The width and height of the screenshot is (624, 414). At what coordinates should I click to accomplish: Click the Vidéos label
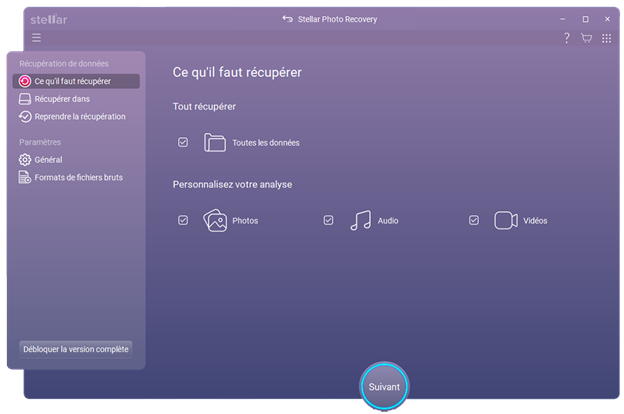pyautogui.click(x=535, y=221)
